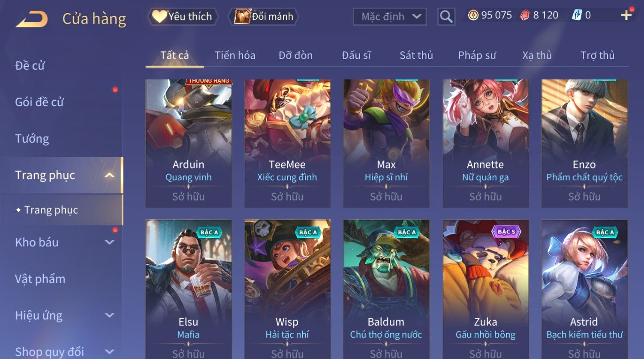Click the red ruby gem icon
Image resolution: width=644 pixels, height=359 pixels.
(x=525, y=15)
